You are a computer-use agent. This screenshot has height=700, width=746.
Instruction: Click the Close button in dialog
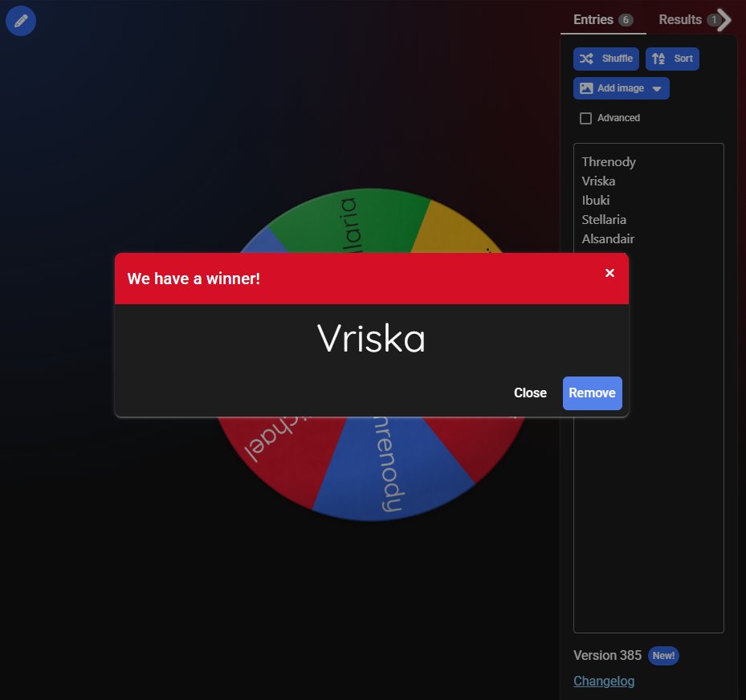(x=530, y=393)
